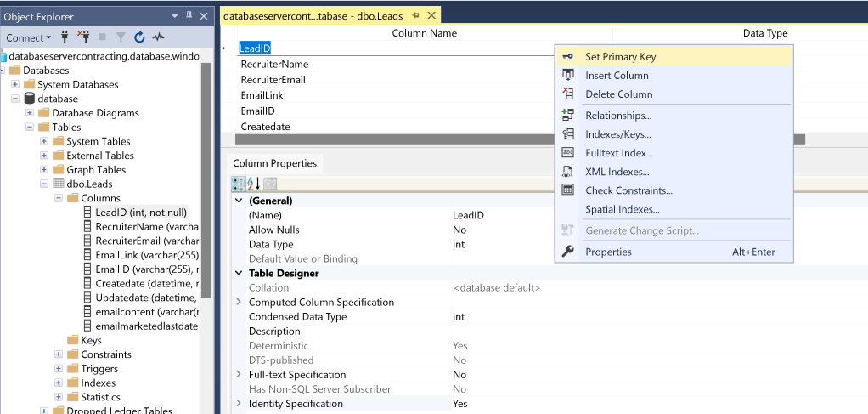This screenshot has height=414, width=868.
Task: Expand Computed Column Specification property
Action: 239,302
